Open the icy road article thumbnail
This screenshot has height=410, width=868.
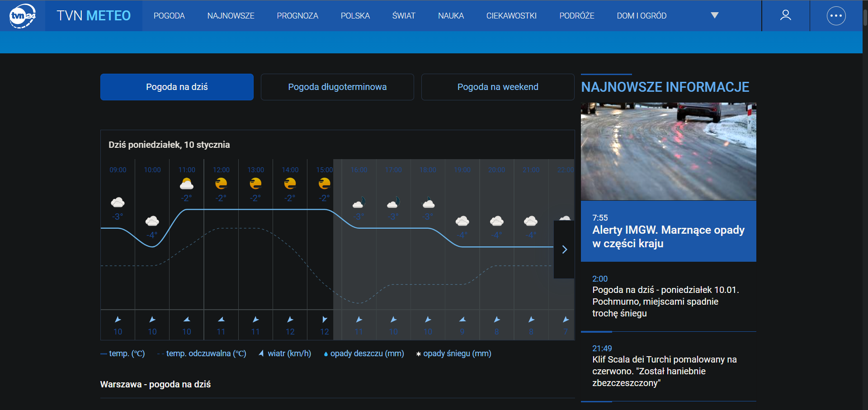(x=668, y=151)
